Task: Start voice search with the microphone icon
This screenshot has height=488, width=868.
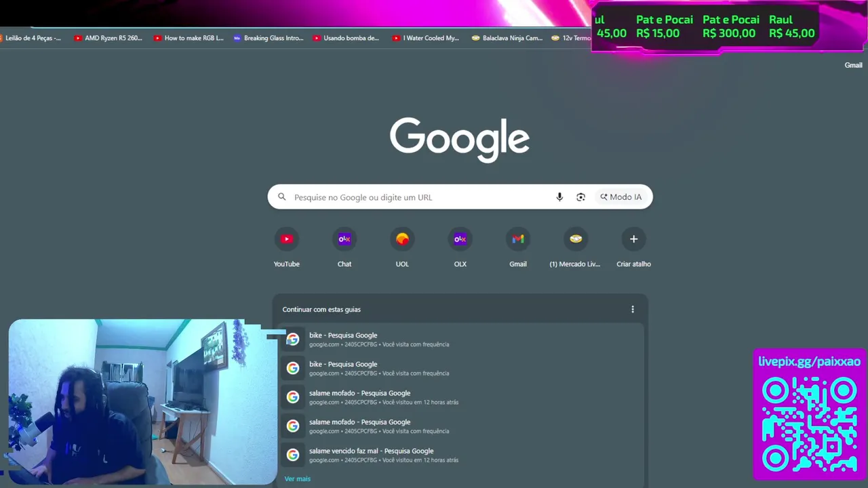Action: [559, 197]
